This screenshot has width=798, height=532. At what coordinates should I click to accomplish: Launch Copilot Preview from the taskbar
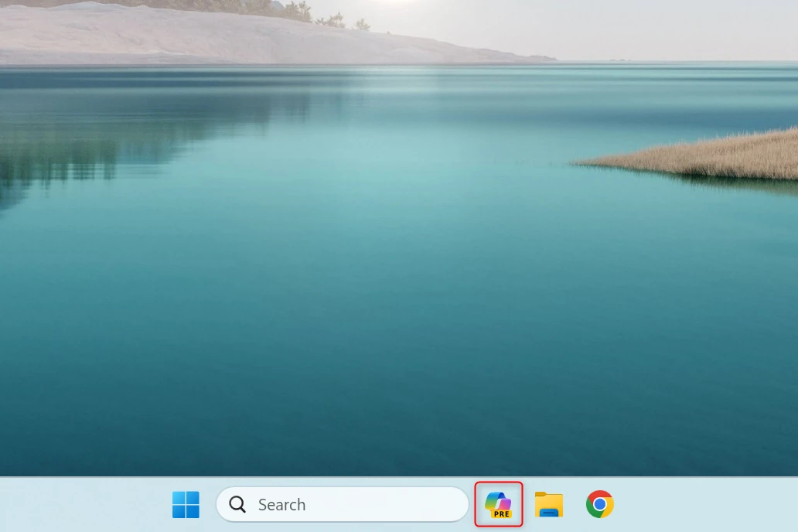click(x=499, y=504)
